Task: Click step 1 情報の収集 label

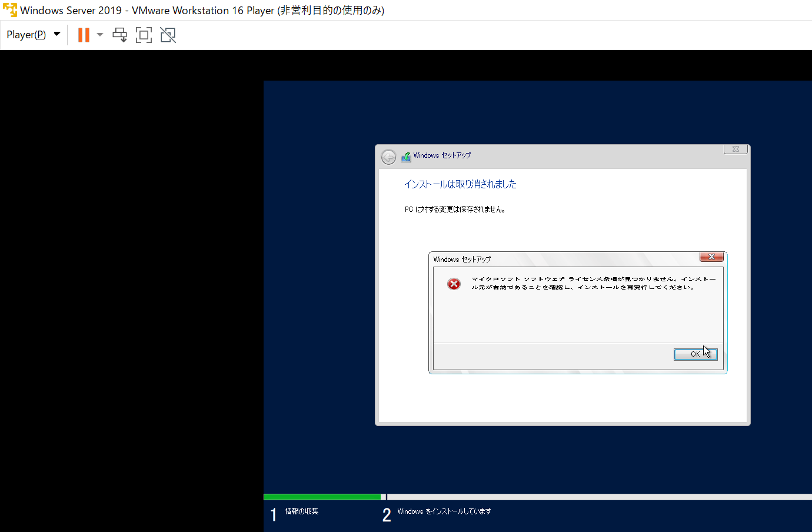Action: pos(301,511)
